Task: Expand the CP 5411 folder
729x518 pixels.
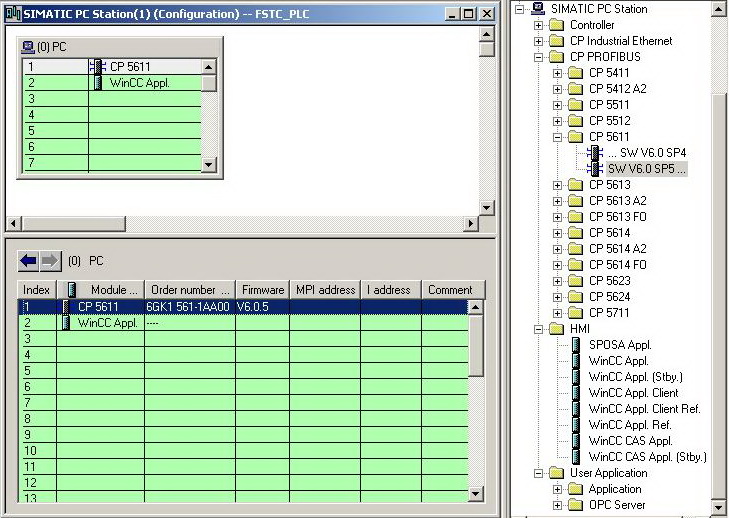Action: (x=557, y=73)
